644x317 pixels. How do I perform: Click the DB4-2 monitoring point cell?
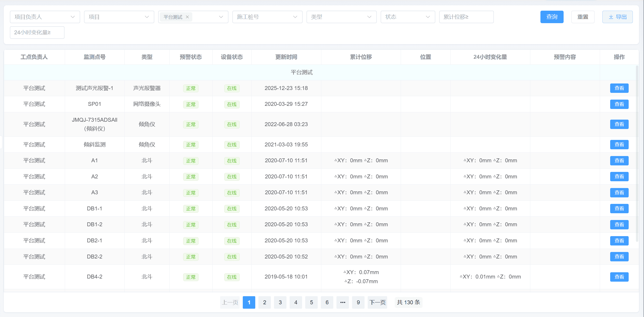[x=95, y=277]
